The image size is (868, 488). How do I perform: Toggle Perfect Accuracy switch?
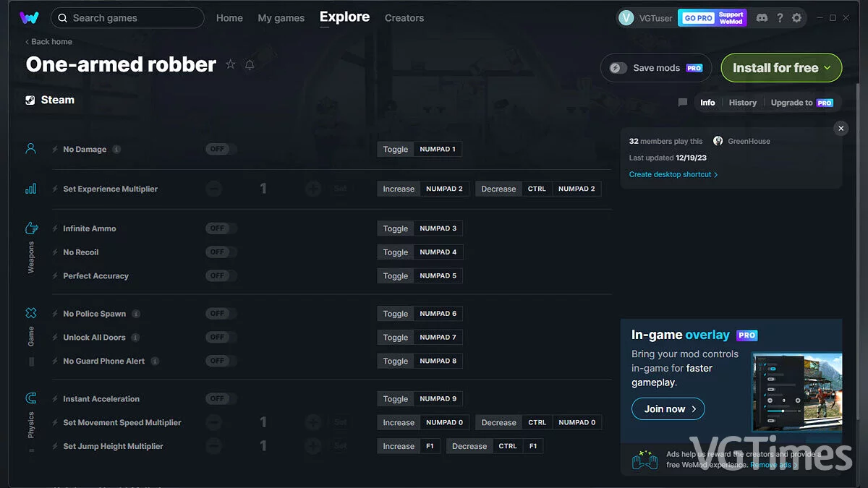tap(220, 275)
